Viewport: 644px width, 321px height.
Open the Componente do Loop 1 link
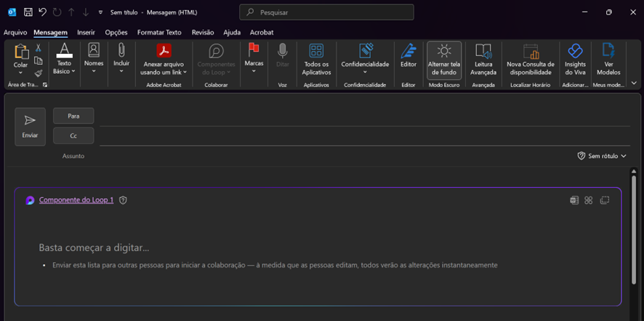(x=76, y=200)
